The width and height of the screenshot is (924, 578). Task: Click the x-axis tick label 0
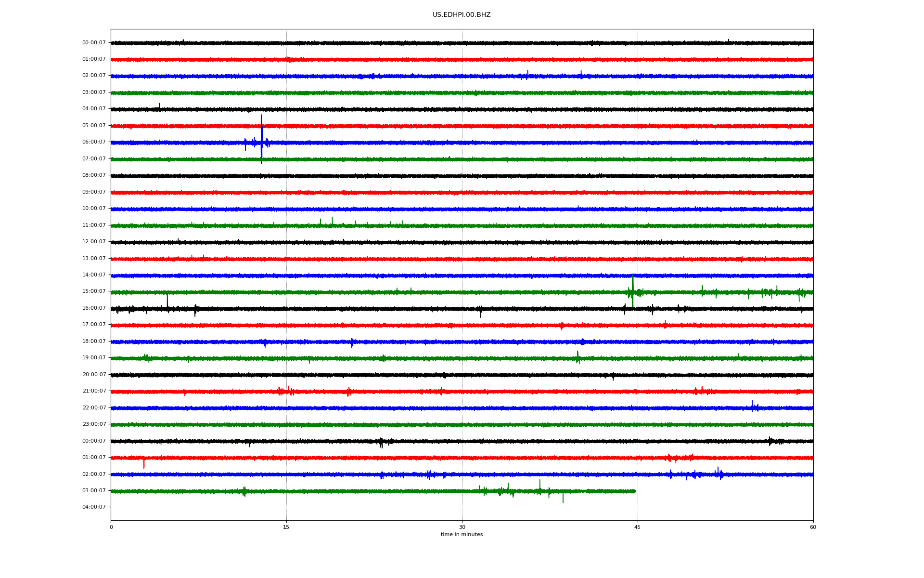111,527
